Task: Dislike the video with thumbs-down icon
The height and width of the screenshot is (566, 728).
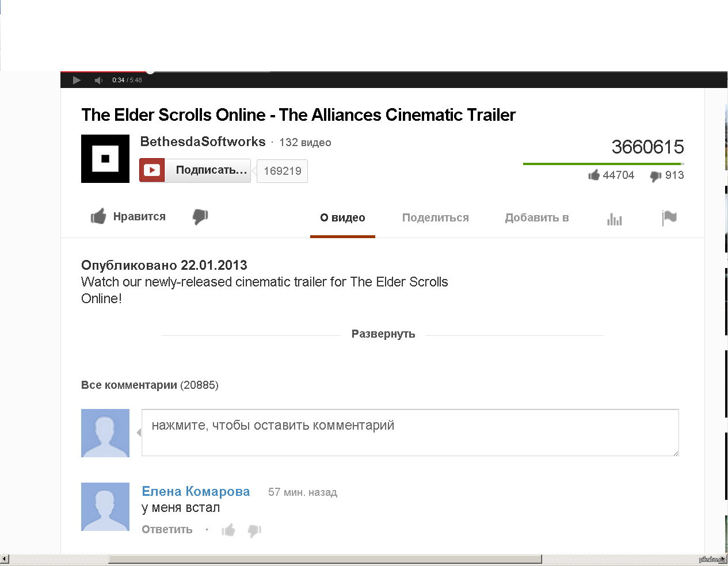Action: tap(200, 216)
